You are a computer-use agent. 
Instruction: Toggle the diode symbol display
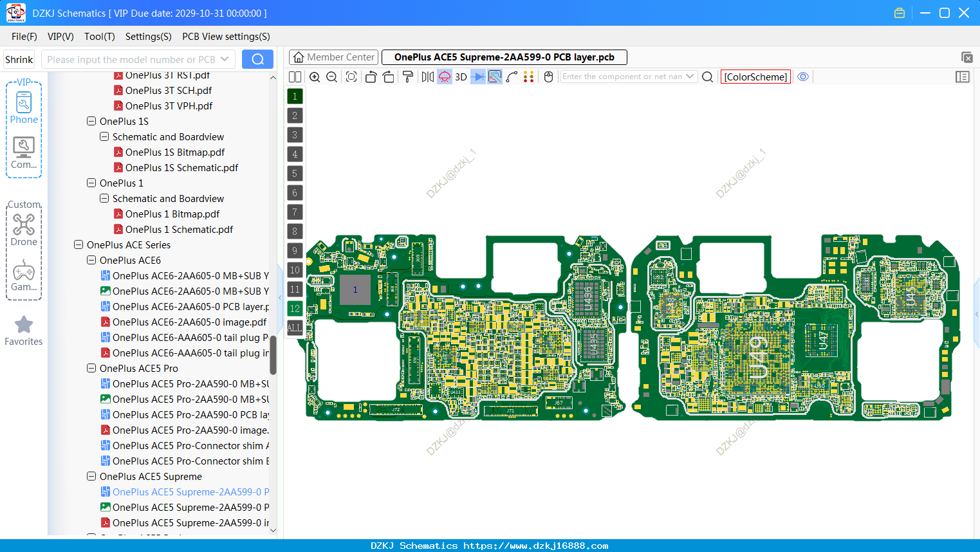point(478,77)
